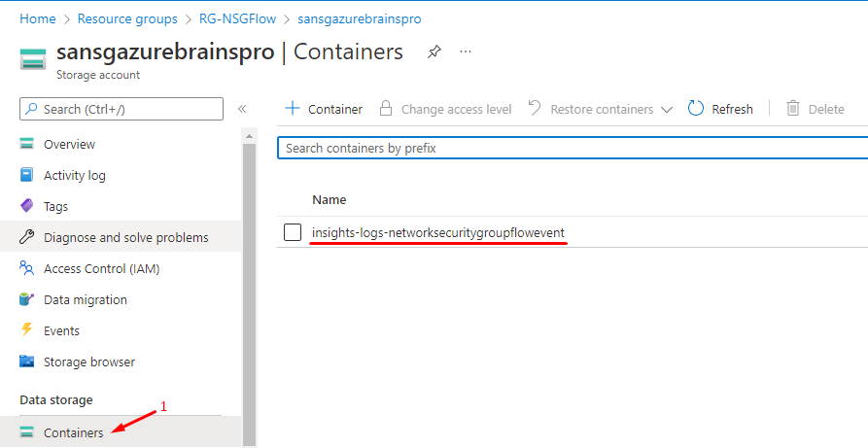The width and height of the screenshot is (868, 448).
Task: Click the Storage browser folder icon
Action: [26, 362]
